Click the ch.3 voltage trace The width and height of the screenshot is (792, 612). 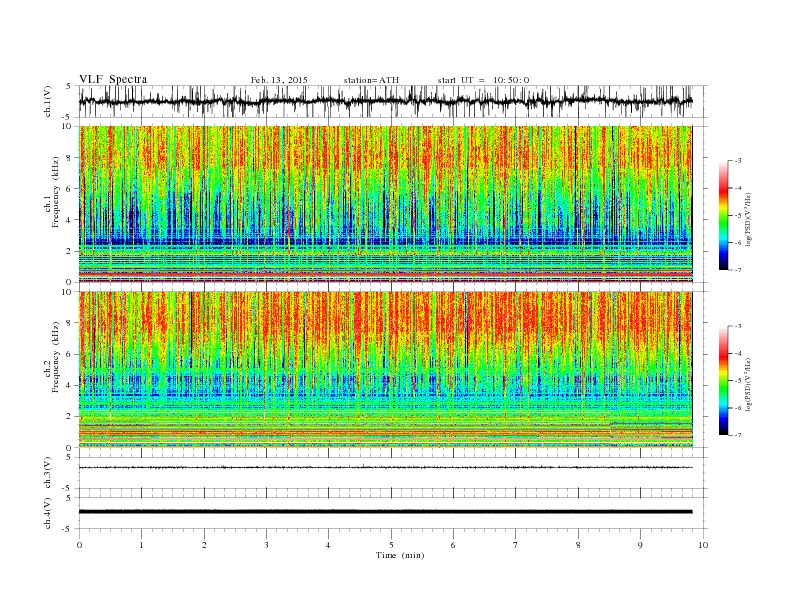coord(385,468)
